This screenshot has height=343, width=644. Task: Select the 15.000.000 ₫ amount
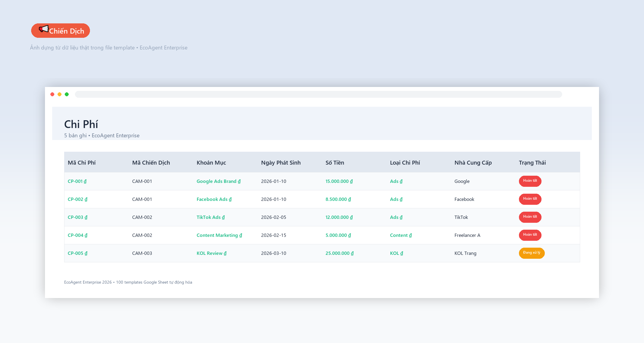tap(339, 181)
